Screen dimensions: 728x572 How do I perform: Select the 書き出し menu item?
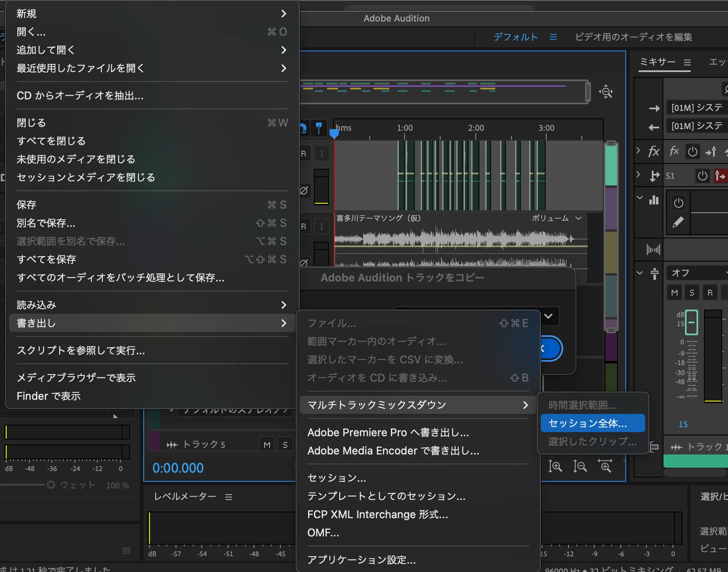(152, 323)
